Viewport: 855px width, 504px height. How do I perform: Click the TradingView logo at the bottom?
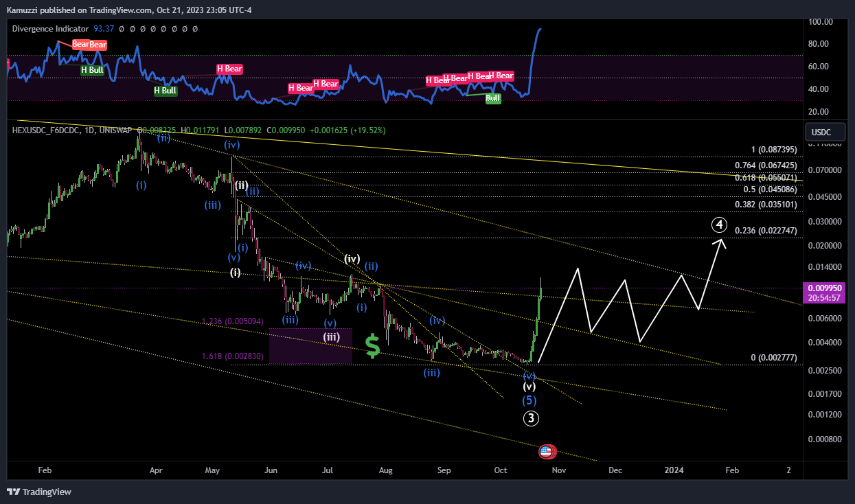click(x=38, y=492)
